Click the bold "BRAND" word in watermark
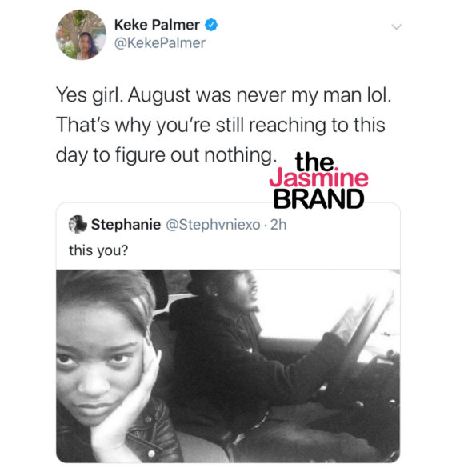This screenshot has height=476, width=476. pyautogui.click(x=318, y=199)
